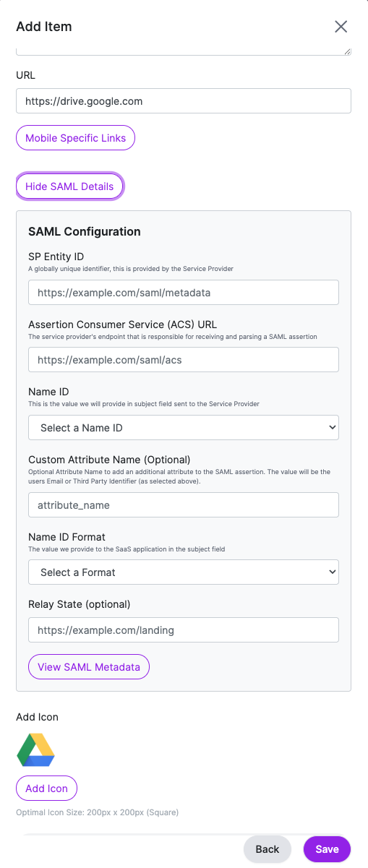Click the Assertion Consumer Service (ACS) URL label
368x868 pixels.
(123, 325)
